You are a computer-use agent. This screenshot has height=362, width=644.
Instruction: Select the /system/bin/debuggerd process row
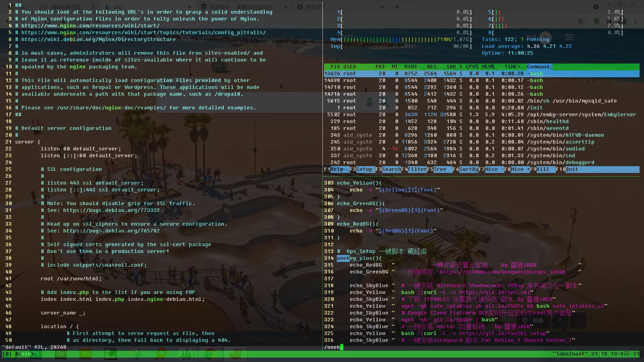(x=482, y=162)
